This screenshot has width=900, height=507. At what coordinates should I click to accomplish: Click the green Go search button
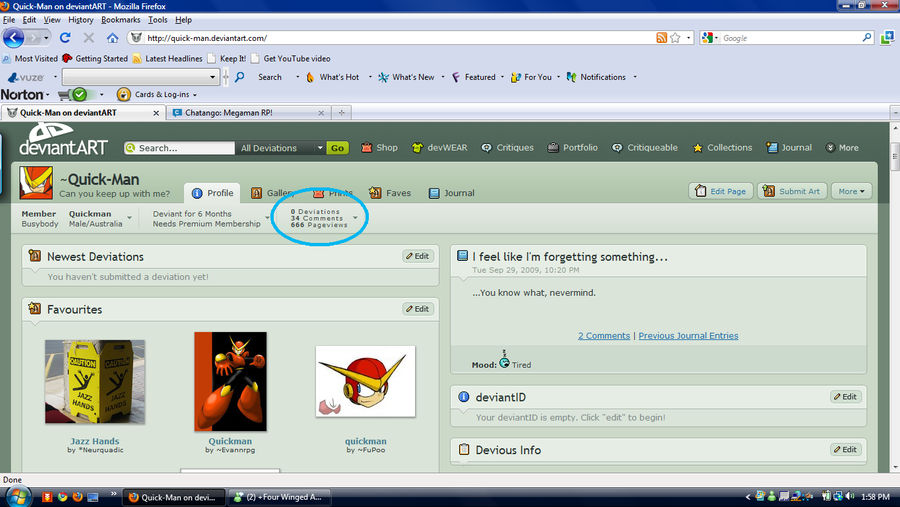coord(338,148)
